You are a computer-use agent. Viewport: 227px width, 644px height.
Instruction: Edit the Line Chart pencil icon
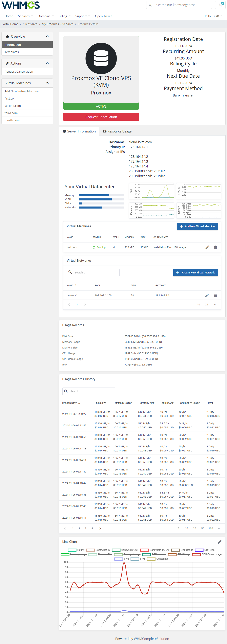tap(220, 542)
